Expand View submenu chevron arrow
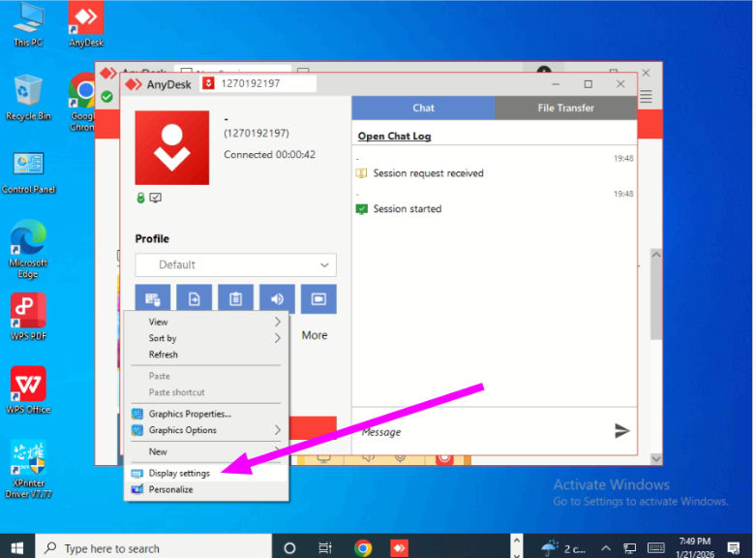 point(277,322)
